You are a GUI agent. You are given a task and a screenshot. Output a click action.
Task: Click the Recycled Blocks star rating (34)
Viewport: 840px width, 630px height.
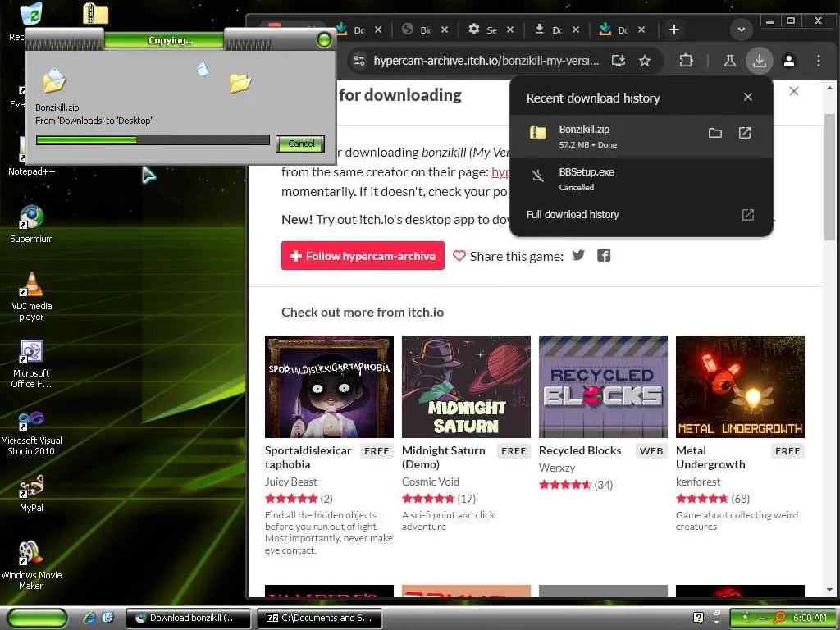[x=576, y=485]
